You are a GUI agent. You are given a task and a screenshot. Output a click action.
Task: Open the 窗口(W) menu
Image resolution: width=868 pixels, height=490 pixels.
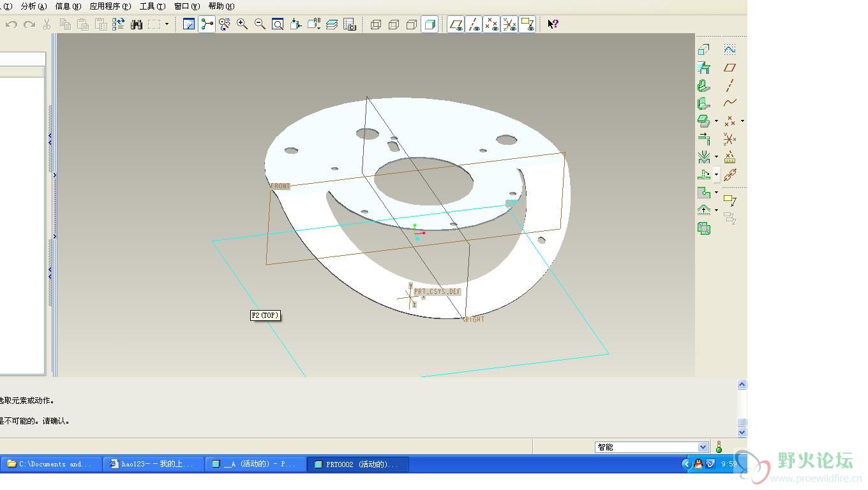(x=187, y=6)
